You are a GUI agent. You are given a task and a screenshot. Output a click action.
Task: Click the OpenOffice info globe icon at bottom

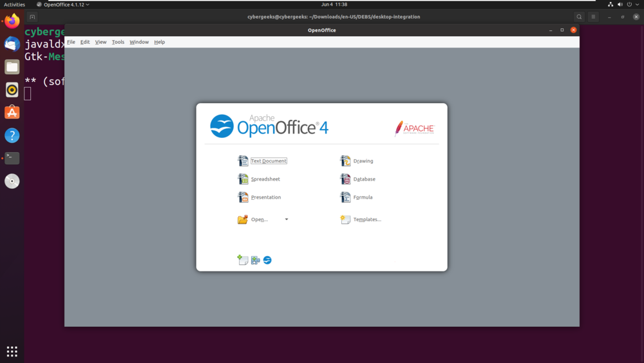[267, 260]
